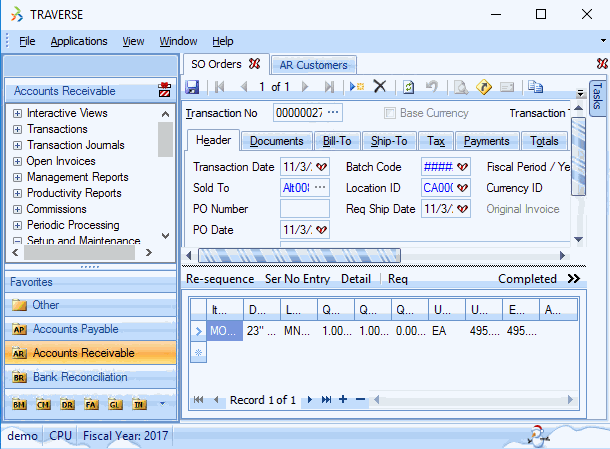Viewport: 610px width, 449px height.
Task: Click the gift icon beside Accounts Receivable
Action: [x=165, y=90]
